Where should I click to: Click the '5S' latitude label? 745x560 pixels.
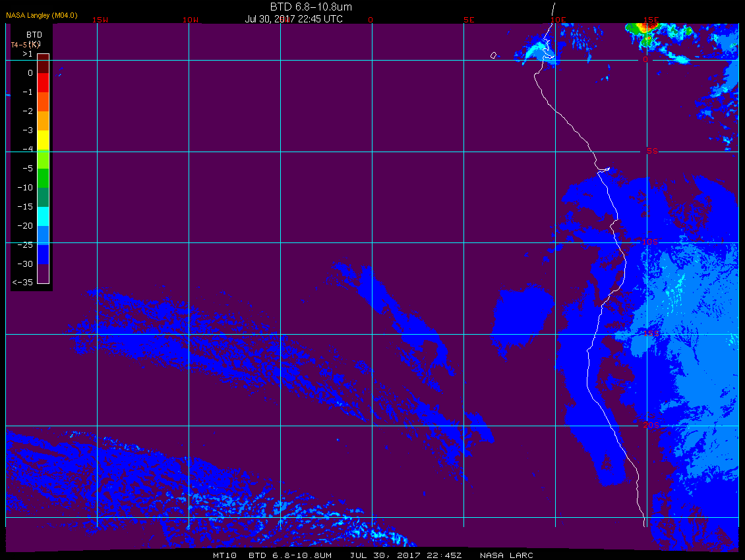point(652,151)
